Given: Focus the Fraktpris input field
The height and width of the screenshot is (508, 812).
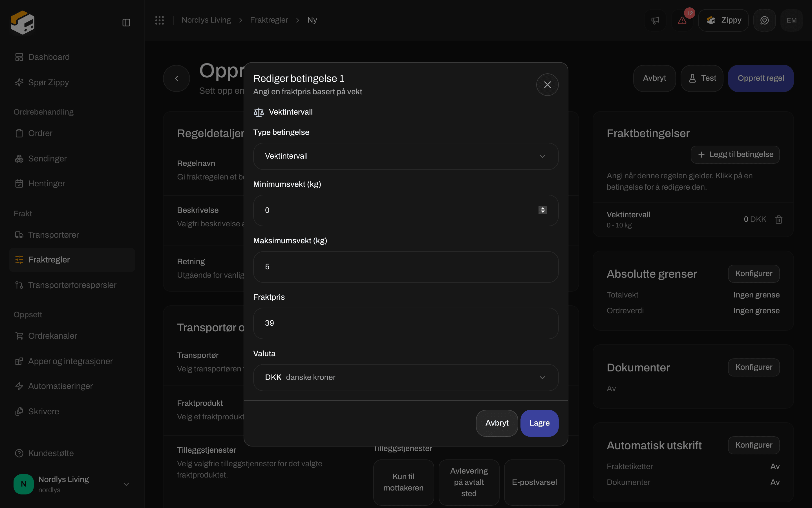Looking at the screenshot, I should [406, 323].
